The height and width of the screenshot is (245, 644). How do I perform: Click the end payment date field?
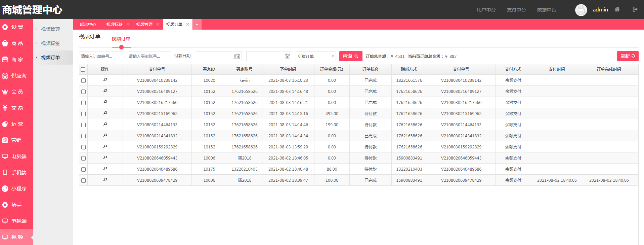pos(269,56)
